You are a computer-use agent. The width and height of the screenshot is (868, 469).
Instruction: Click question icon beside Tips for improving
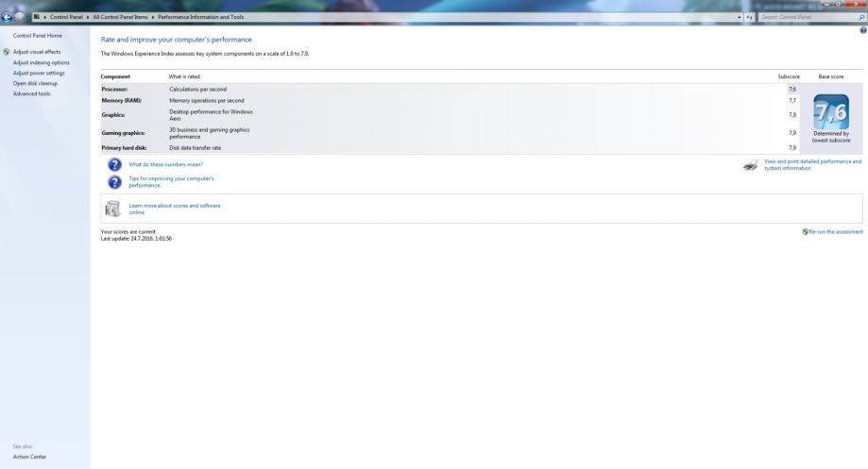[114, 182]
